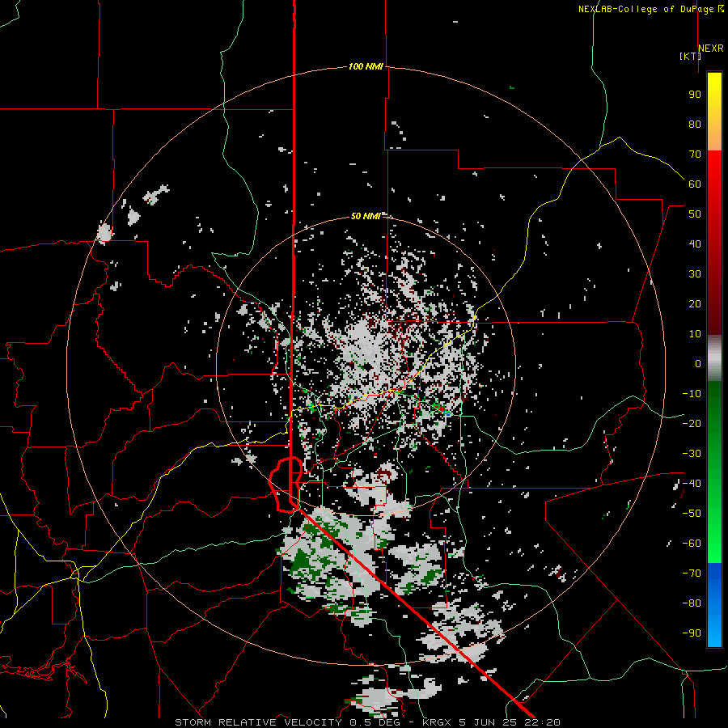
Task: Click the -40 knot scale label
Action: [x=692, y=484]
